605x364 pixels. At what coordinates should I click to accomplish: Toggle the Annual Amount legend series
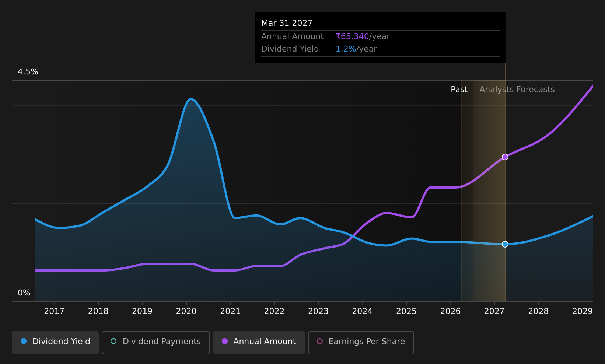259,343
